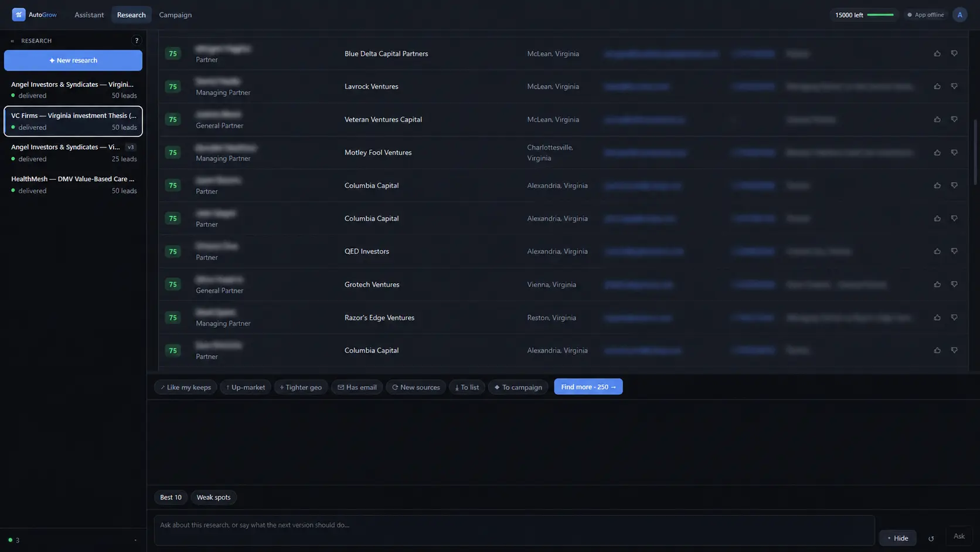The height and width of the screenshot is (552, 980).
Task: Select the New sources chip
Action: pyautogui.click(x=416, y=387)
